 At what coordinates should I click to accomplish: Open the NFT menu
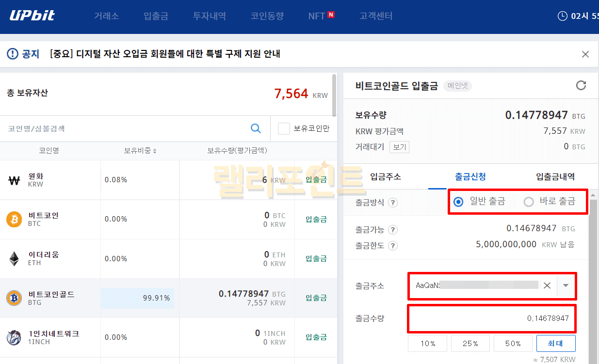(316, 16)
